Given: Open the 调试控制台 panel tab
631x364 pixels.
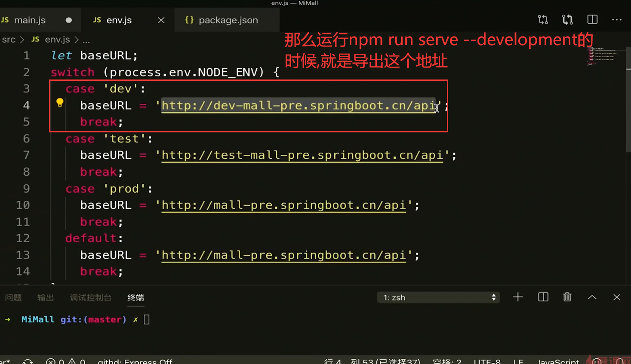Looking at the screenshot, I should (91, 297).
